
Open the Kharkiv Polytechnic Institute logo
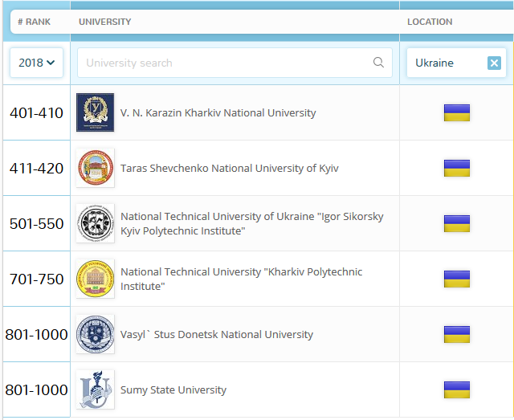pos(95,279)
